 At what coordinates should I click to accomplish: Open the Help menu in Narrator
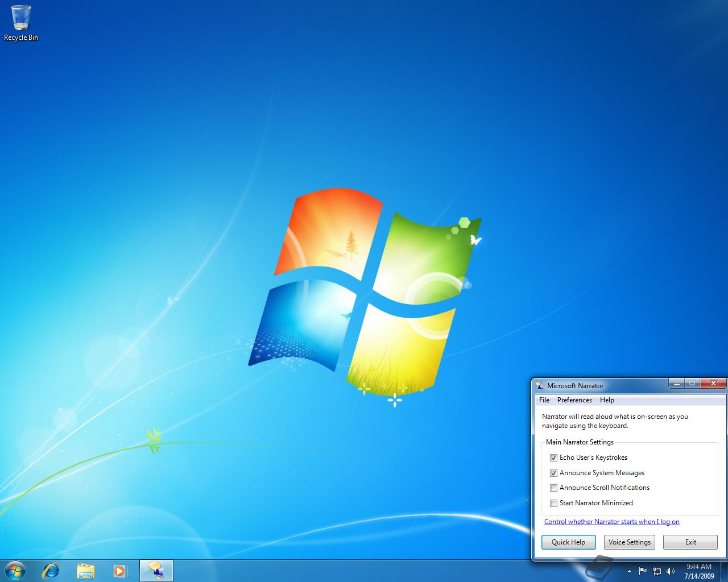click(x=607, y=400)
